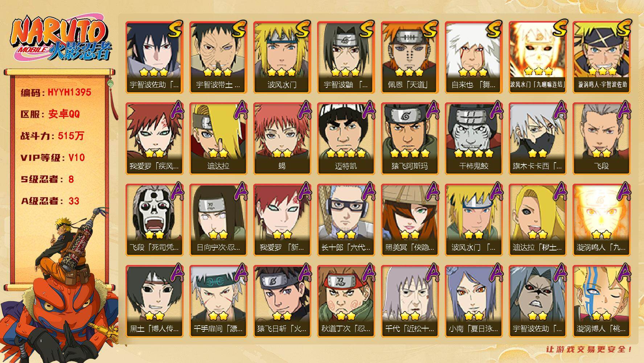The image size is (644, 363).
Task: Open the 干柿鬼鲛 ninja card
Action: (473, 138)
